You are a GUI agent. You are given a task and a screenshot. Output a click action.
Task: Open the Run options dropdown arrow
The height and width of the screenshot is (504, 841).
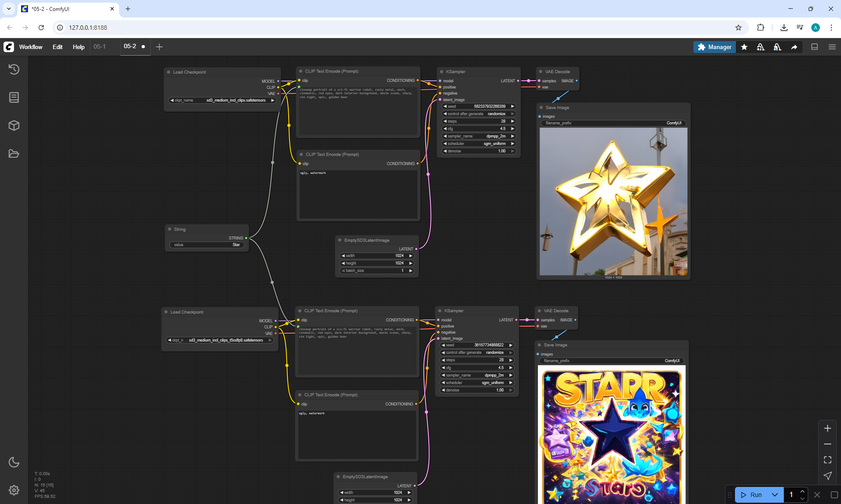pos(775,495)
